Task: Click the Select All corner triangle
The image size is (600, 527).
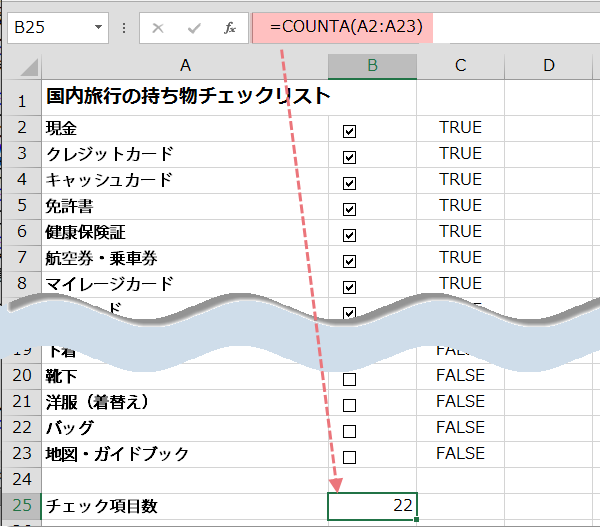Action: 28,68
